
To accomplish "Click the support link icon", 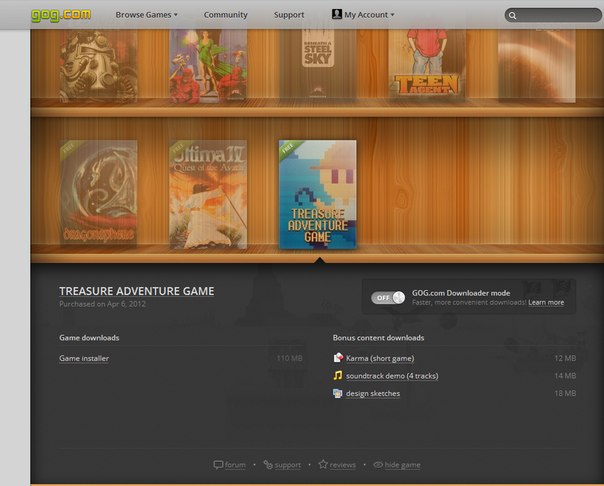I will tap(268, 465).
